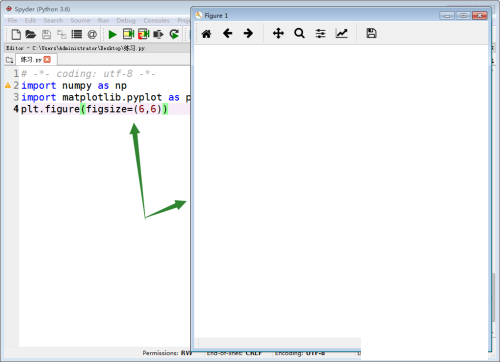Save the current file using floppy icon
Viewport: 500px width, 362px height.
point(46,34)
